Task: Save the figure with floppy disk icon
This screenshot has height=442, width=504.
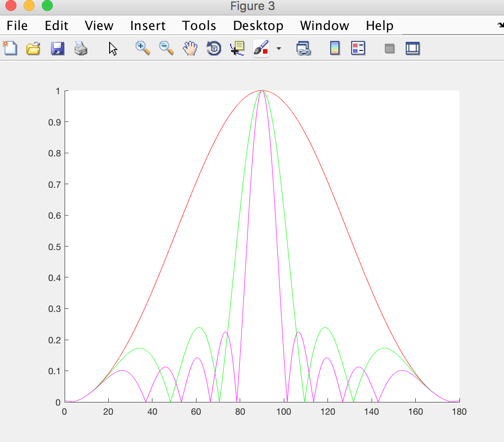Action: [57, 48]
